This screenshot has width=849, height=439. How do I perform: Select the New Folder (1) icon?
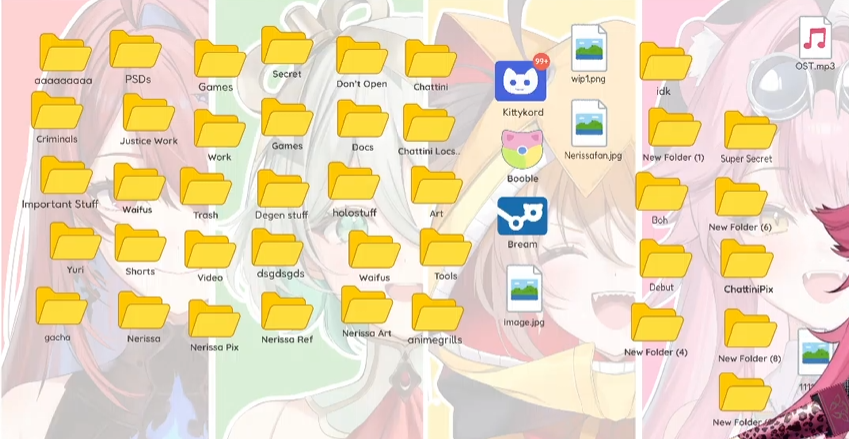click(675, 127)
